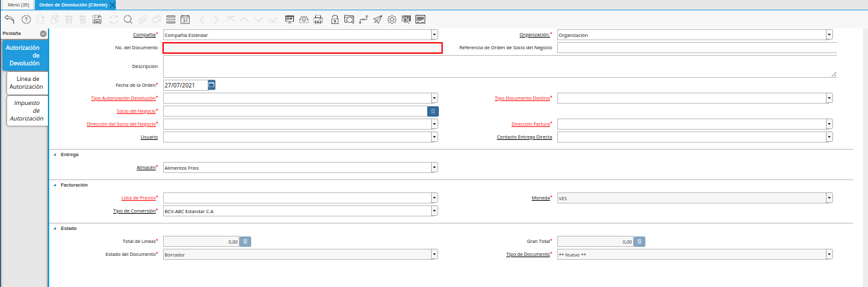Image resolution: width=868 pixels, height=287 pixels.
Task: Collapse the Facturación section
Action: [54, 185]
